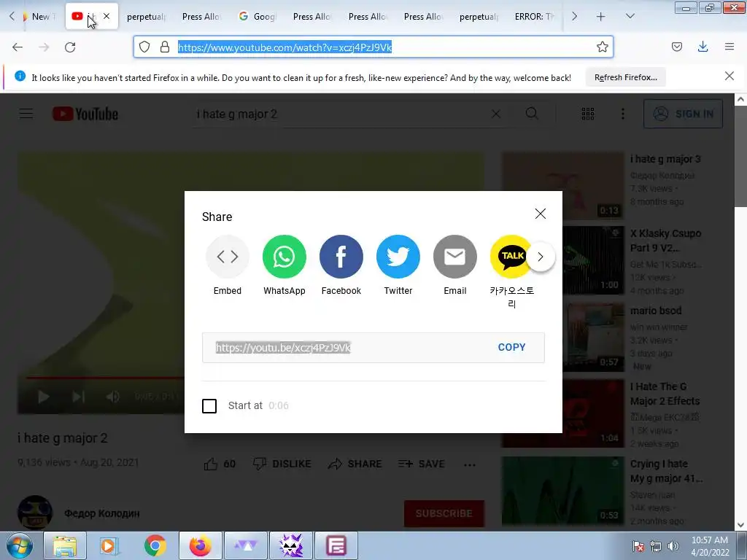Screen dimensions: 747x560
Task: Open X Klasky Csupo Part 9 thumbnail
Action: point(593,260)
